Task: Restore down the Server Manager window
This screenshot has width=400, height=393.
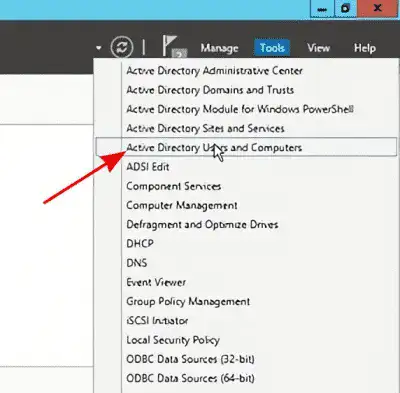Action: click(345, 8)
